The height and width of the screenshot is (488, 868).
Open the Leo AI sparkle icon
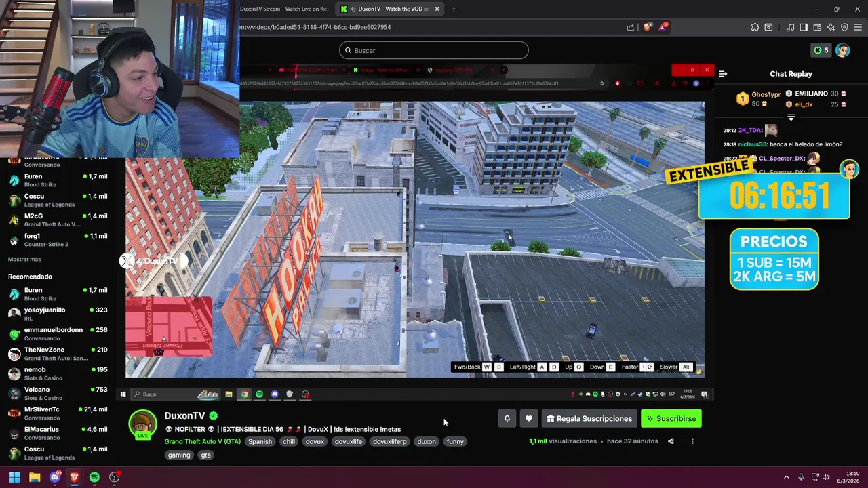[831, 27]
